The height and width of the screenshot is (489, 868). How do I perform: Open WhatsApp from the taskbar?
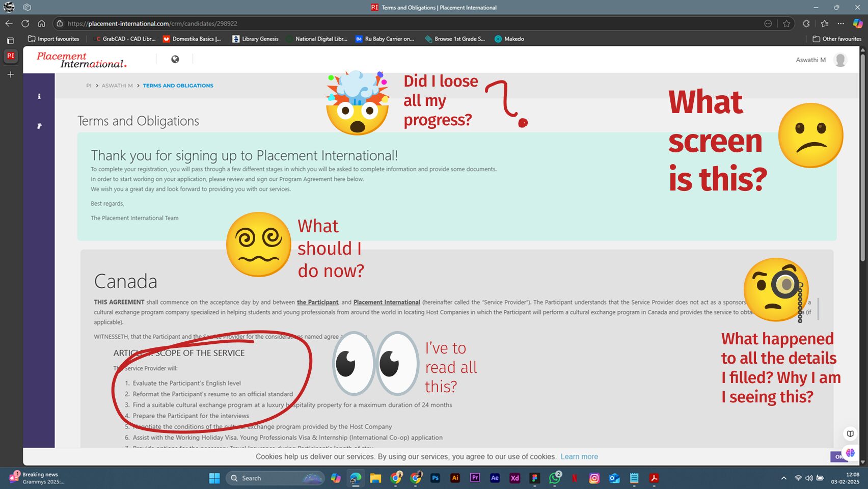555,478
